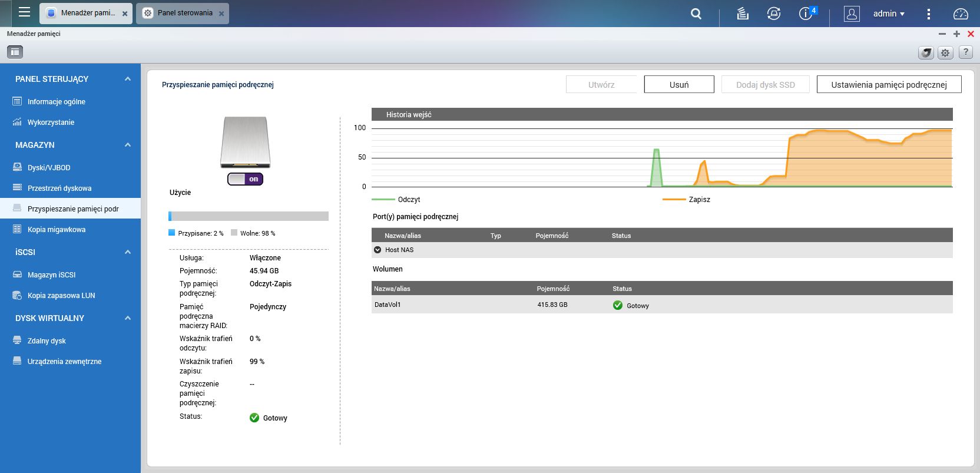Click the cache usage progress bar
Image resolution: width=980 pixels, height=473 pixels.
(x=249, y=216)
